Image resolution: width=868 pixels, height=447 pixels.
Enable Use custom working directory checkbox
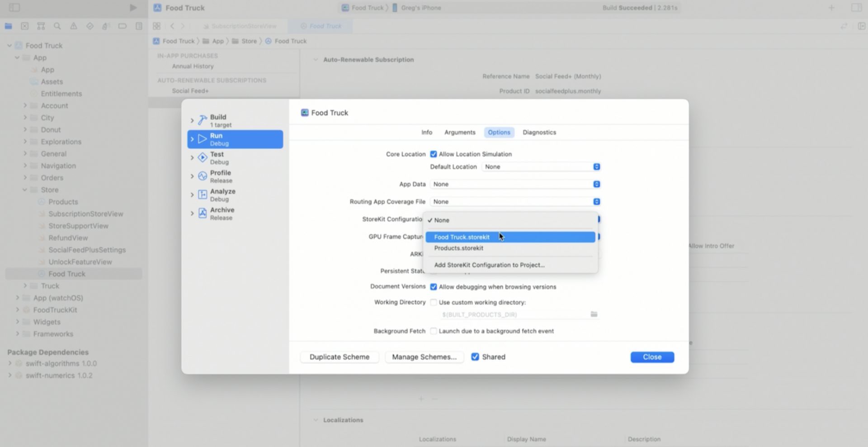click(434, 302)
